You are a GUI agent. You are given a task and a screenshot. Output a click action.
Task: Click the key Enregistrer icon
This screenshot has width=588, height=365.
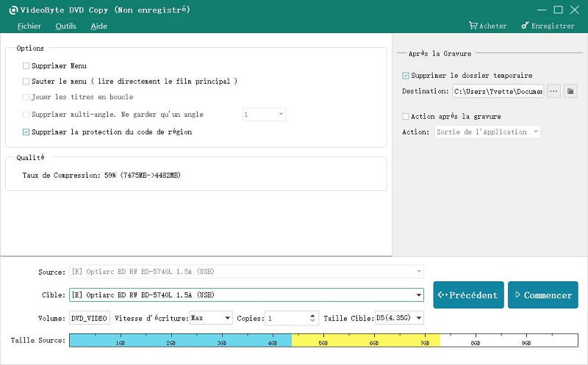pos(525,26)
